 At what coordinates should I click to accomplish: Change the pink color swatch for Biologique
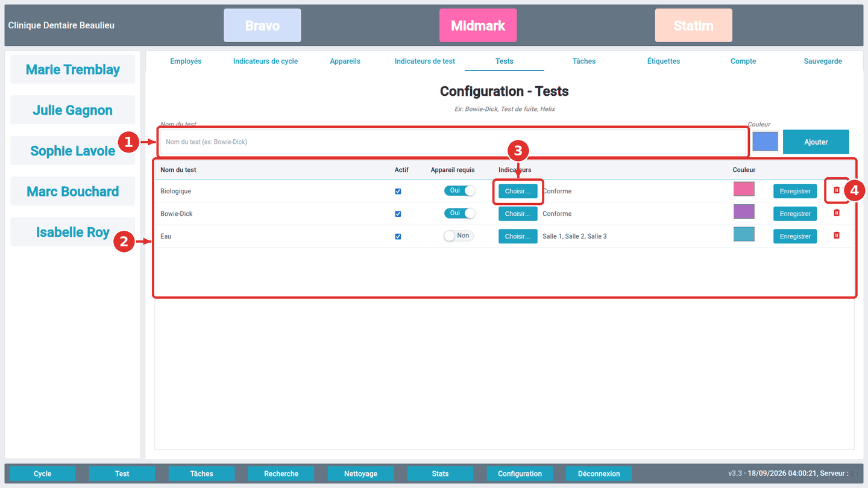[744, 189]
